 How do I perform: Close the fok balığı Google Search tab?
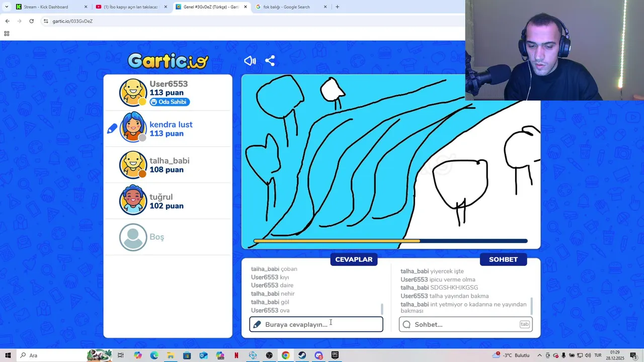(x=325, y=7)
